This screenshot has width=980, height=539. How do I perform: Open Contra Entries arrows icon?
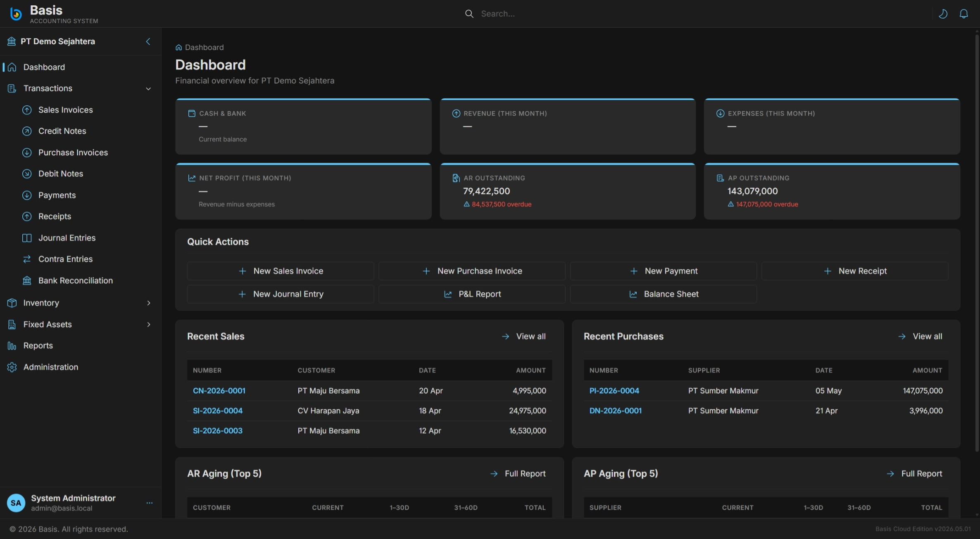pyautogui.click(x=27, y=259)
